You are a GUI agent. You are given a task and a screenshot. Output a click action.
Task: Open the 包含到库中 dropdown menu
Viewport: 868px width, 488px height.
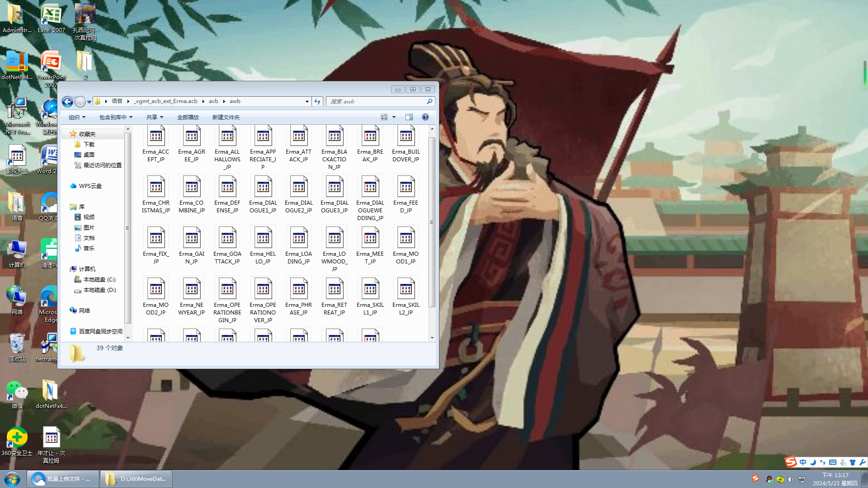[116, 117]
